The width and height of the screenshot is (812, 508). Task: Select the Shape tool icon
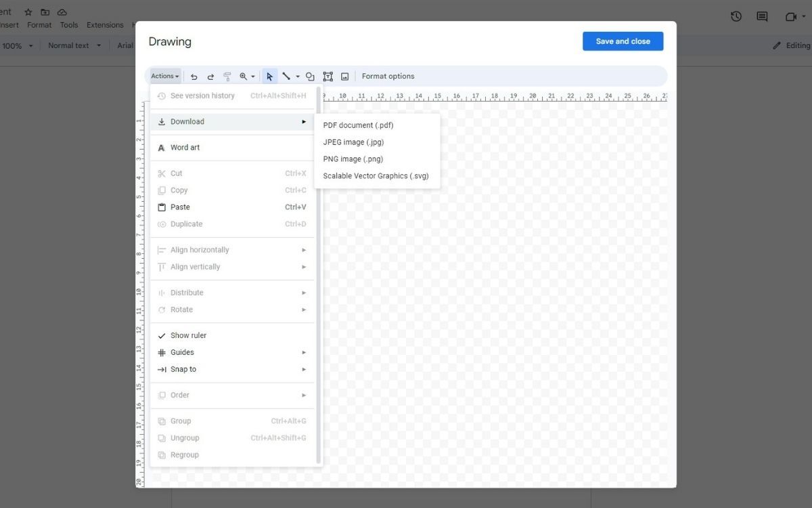click(x=310, y=77)
